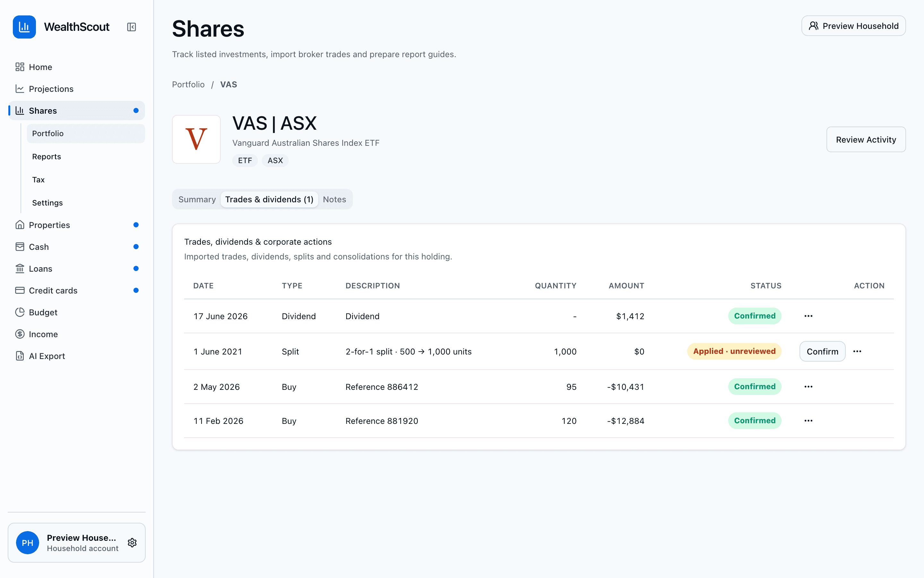
Task: Click the AI Export file icon
Action: [x=20, y=355]
